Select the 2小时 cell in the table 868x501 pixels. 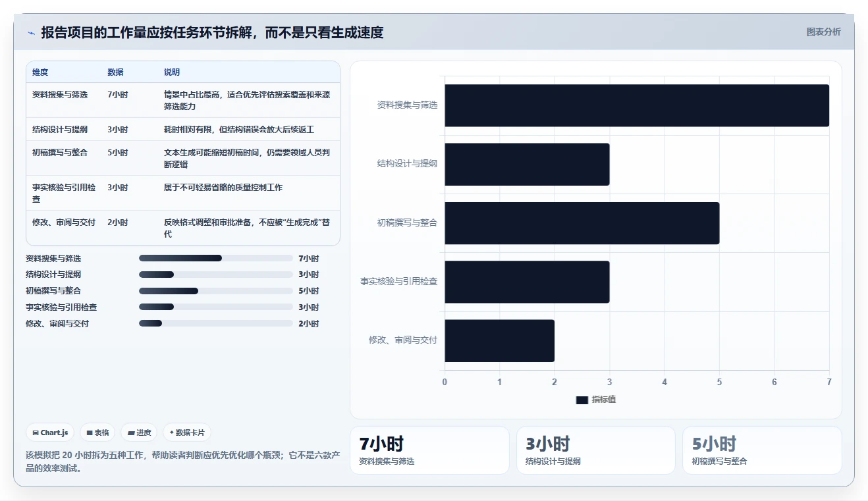[x=118, y=222]
